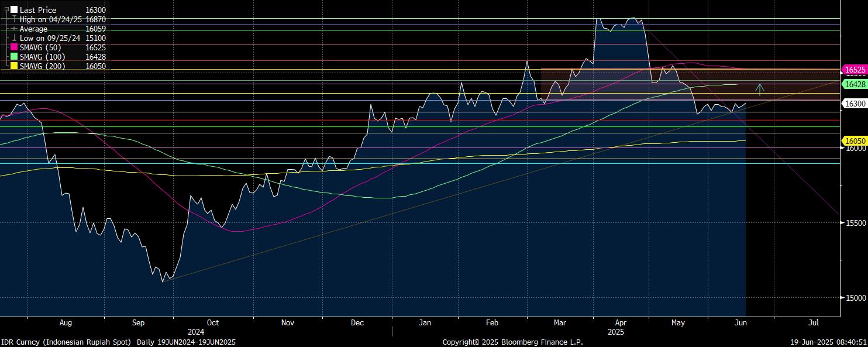868x347 pixels.
Task: Click the upward arrow annotation on chart
Action: click(759, 90)
